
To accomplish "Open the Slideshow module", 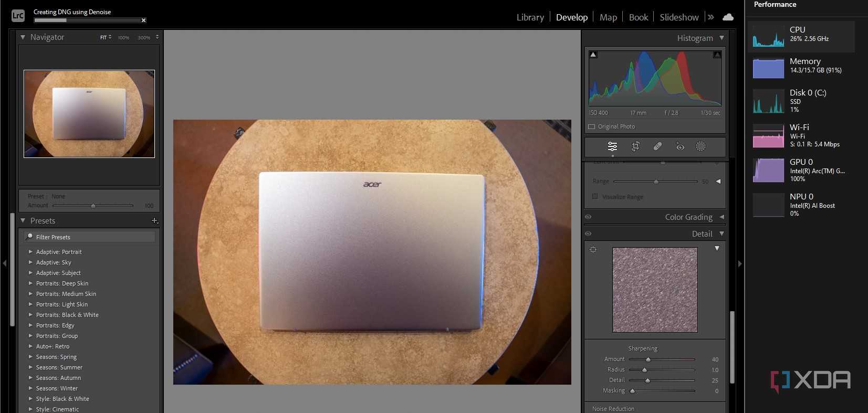I will coord(679,17).
